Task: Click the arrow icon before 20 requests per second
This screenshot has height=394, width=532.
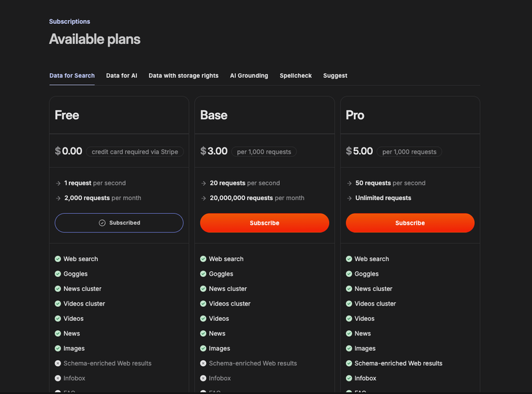Action: (204, 183)
